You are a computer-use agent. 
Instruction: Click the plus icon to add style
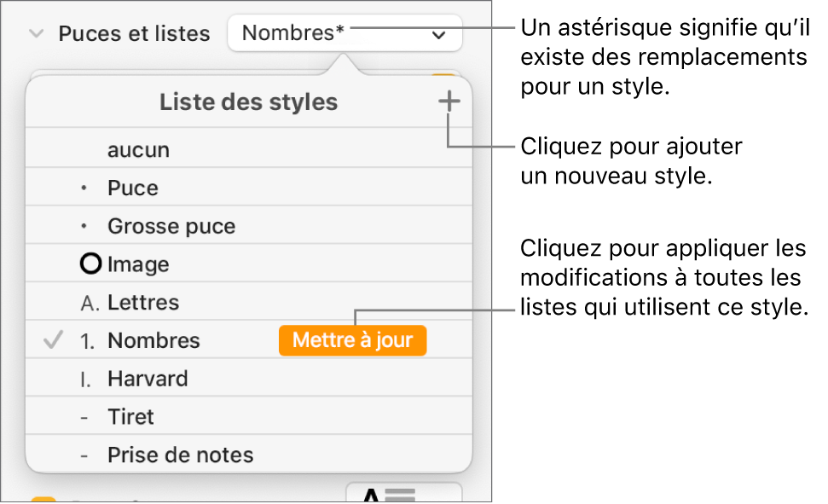(x=449, y=102)
